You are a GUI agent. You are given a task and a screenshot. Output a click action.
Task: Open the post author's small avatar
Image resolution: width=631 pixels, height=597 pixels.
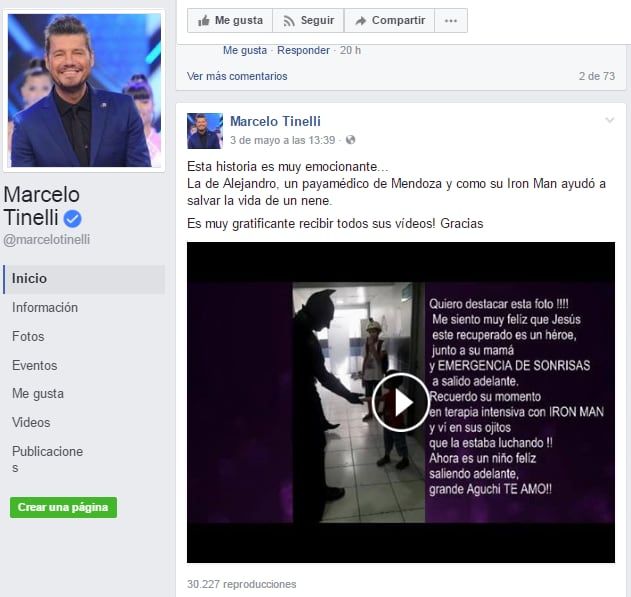pyautogui.click(x=205, y=131)
